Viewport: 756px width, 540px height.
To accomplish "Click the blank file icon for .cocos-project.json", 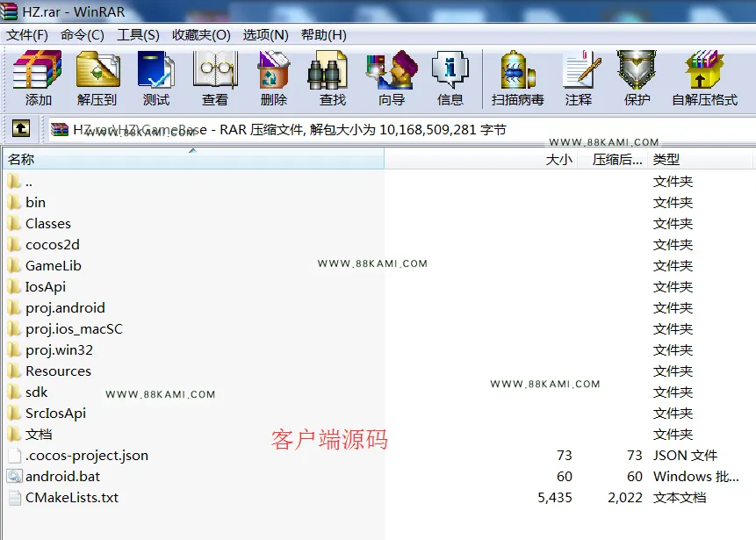I will click(x=14, y=456).
